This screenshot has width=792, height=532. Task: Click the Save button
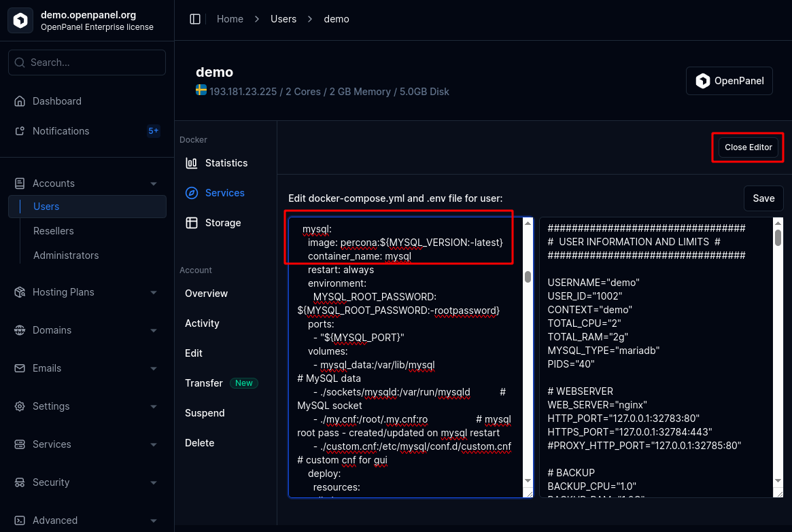tap(763, 198)
